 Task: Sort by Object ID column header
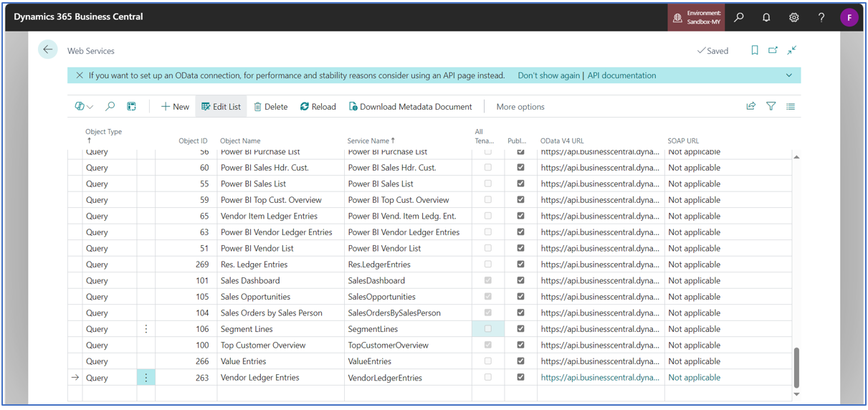tap(193, 141)
